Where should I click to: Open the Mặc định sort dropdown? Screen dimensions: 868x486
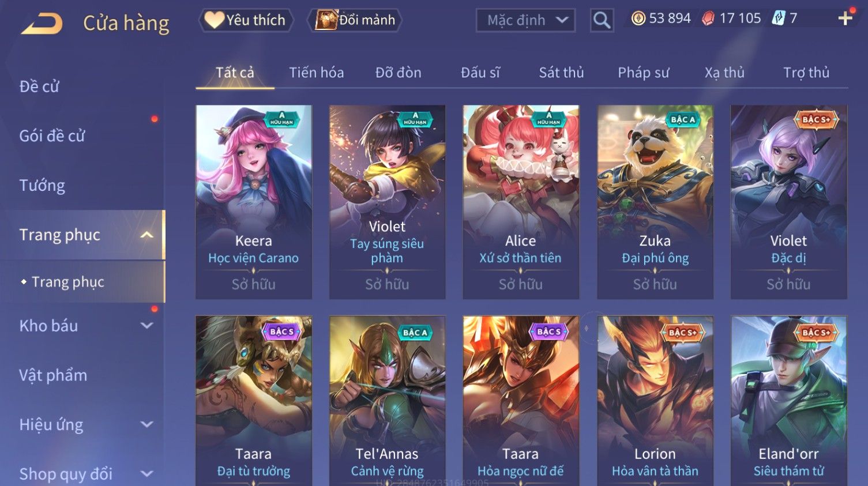(x=525, y=20)
